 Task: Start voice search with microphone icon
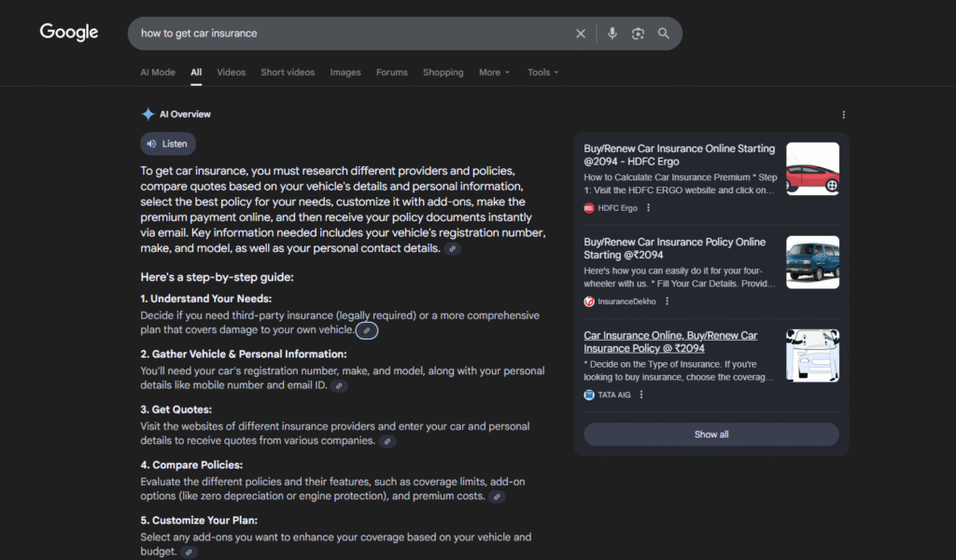(612, 34)
